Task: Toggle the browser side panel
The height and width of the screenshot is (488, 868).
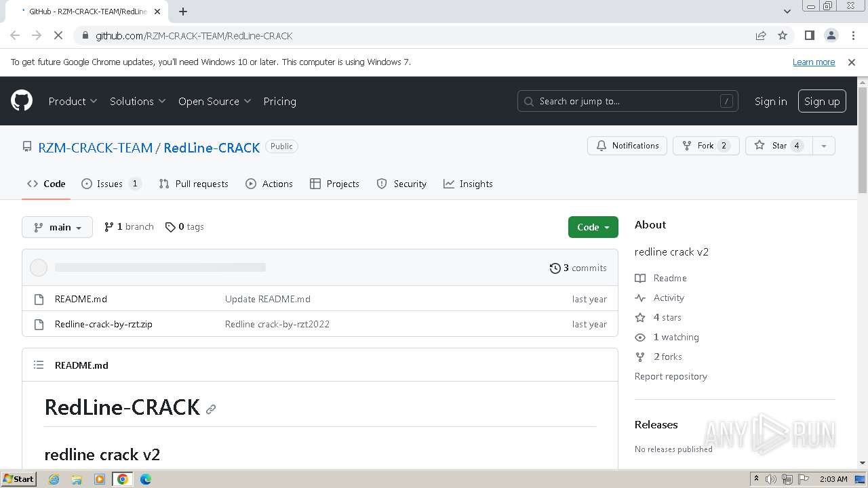Action: pyautogui.click(x=809, y=35)
